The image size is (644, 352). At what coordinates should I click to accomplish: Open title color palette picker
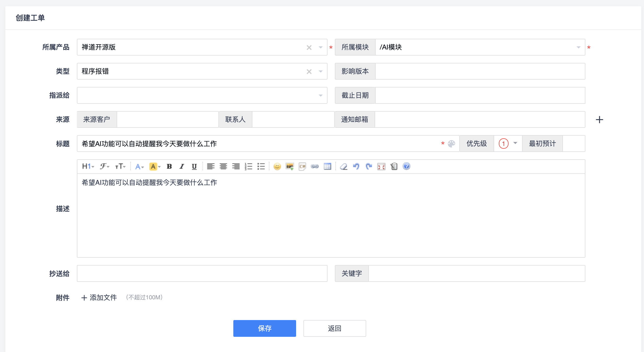[x=451, y=144]
